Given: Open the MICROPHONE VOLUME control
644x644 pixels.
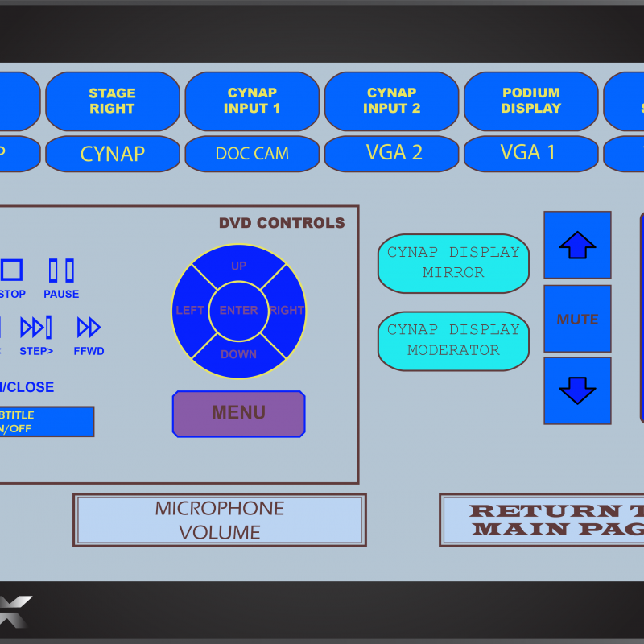Looking at the screenshot, I should [218, 519].
